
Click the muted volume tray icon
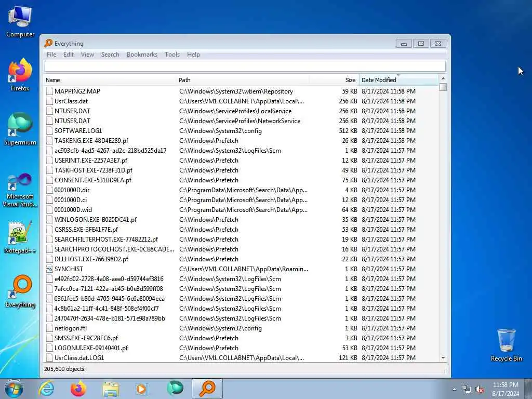click(480, 390)
